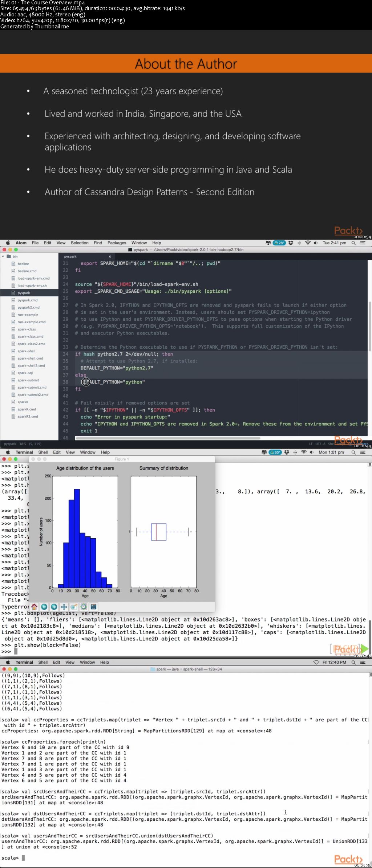Click Dropbox icon in Atom menu bar

[x=291, y=243]
